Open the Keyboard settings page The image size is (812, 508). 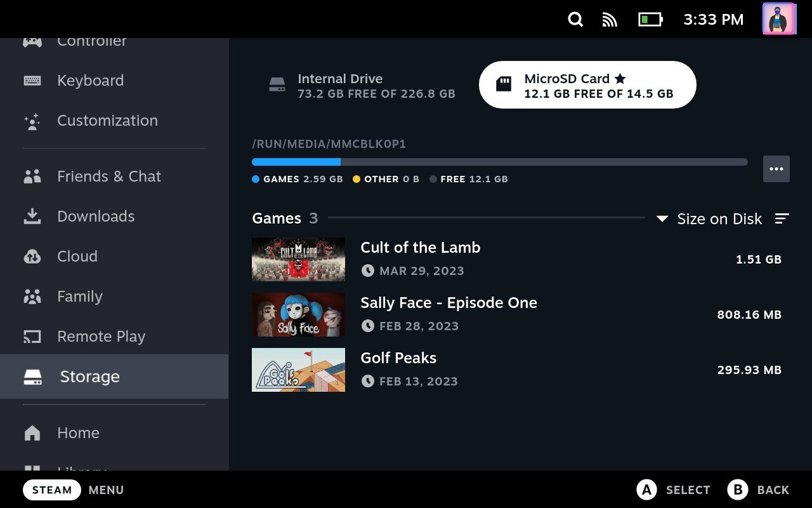click(114, 81)
